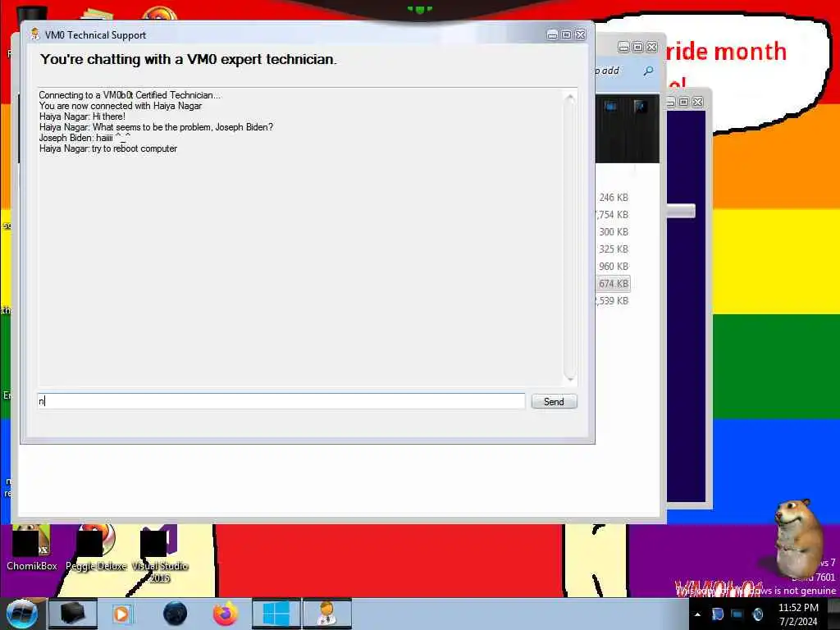Launch Firefox from the taskbar
Image resolution: width=840 pixels, height=630 pixels.
pyautogui.click(x=226, y=614)
